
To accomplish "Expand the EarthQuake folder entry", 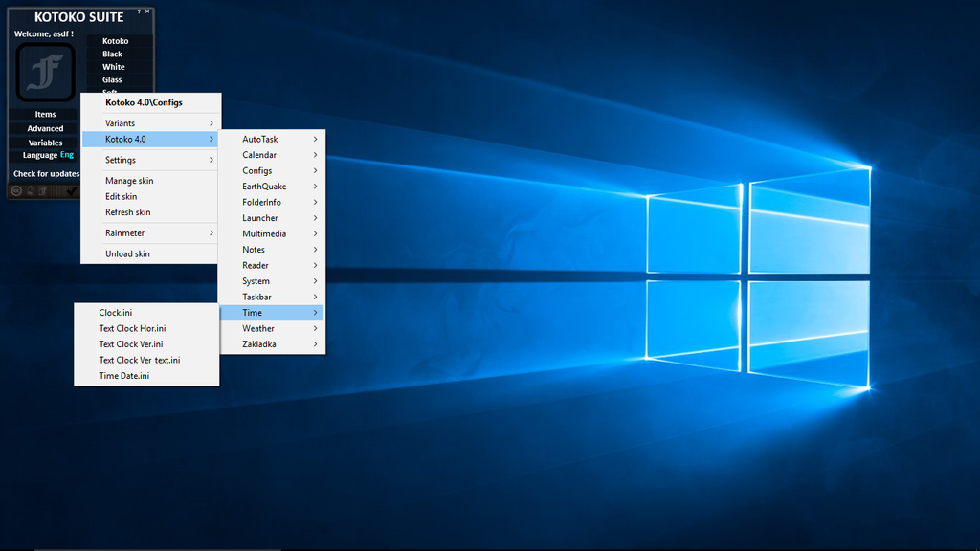I will pos(272,187).
